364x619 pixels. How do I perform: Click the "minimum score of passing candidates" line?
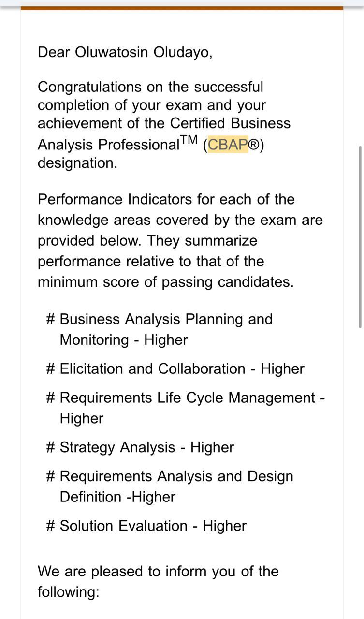pyautogui.click(x=165, y=282)
